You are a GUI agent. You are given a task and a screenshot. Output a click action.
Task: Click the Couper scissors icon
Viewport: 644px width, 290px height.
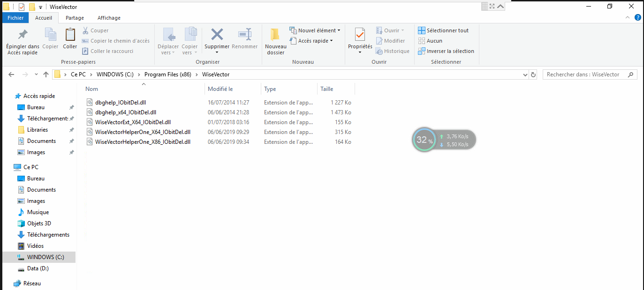[x=86, y=30]
